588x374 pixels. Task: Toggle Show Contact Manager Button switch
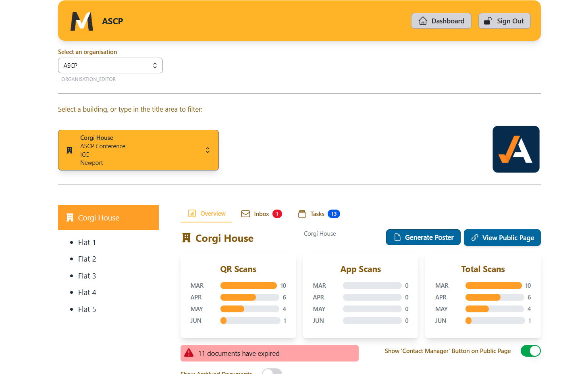click(530, 351)
